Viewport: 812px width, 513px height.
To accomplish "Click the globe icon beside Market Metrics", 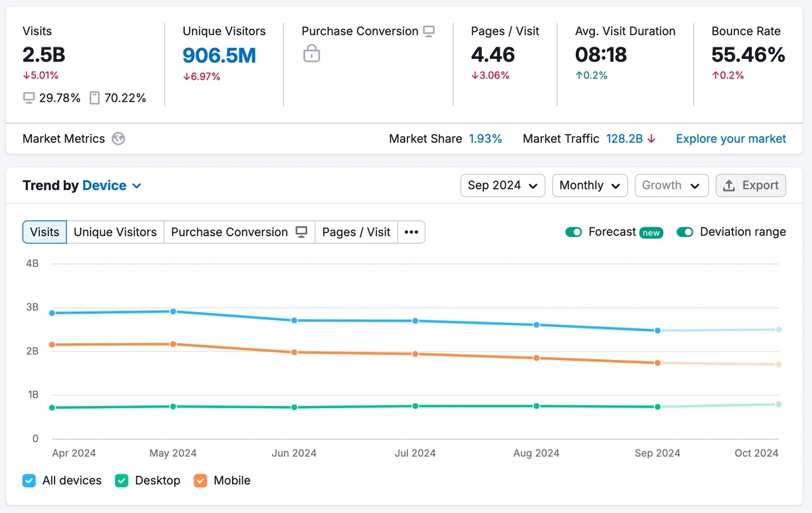I will click(118, 139).
